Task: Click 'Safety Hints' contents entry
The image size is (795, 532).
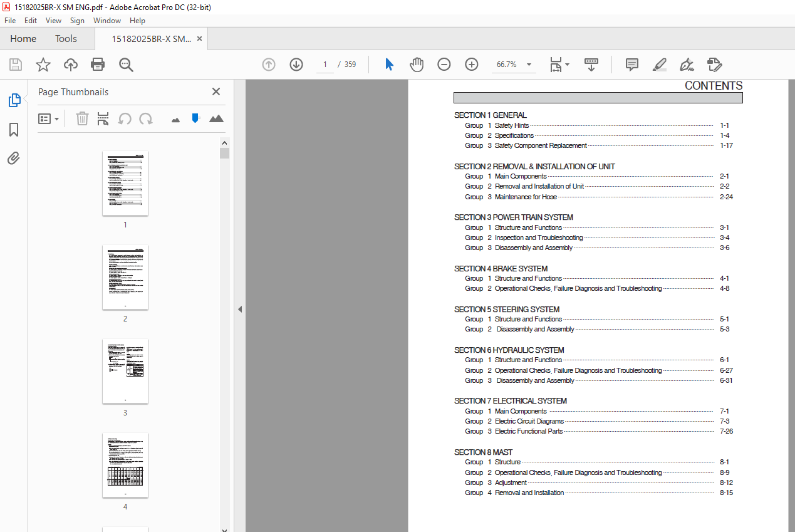Action: click(x=512, y=125)
